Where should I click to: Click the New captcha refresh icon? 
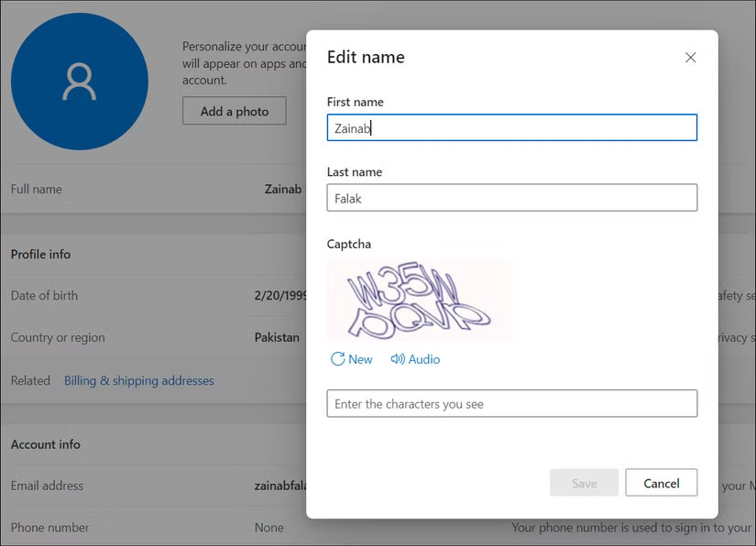(336, 359)
